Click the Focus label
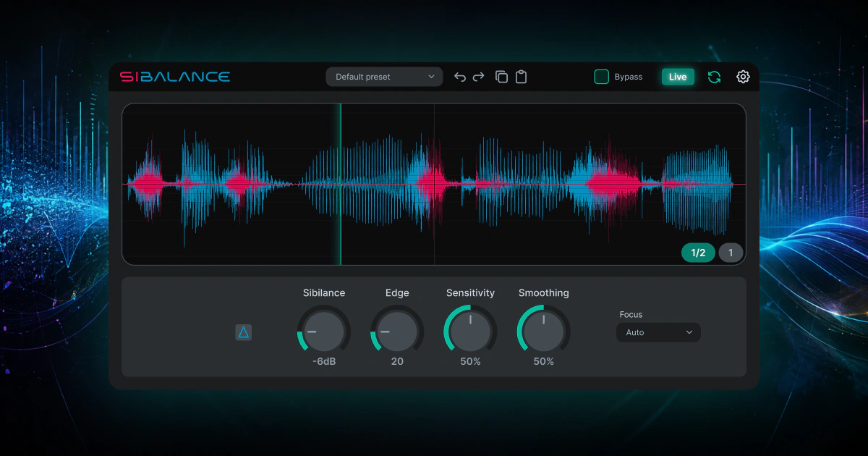 click(x=631, y=314)
